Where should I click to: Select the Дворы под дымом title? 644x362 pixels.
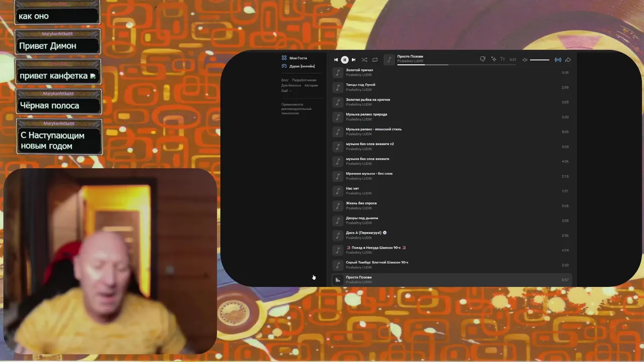click(362, 218)
